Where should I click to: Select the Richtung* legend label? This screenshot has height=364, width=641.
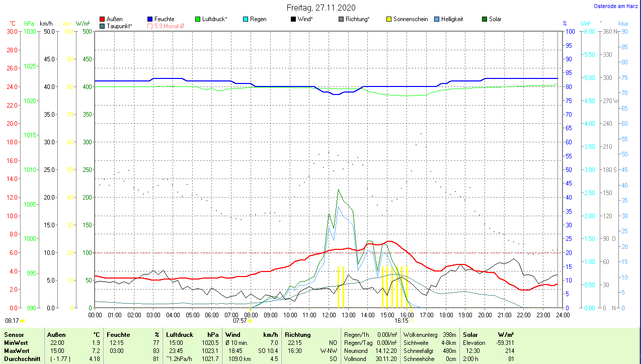357,19
